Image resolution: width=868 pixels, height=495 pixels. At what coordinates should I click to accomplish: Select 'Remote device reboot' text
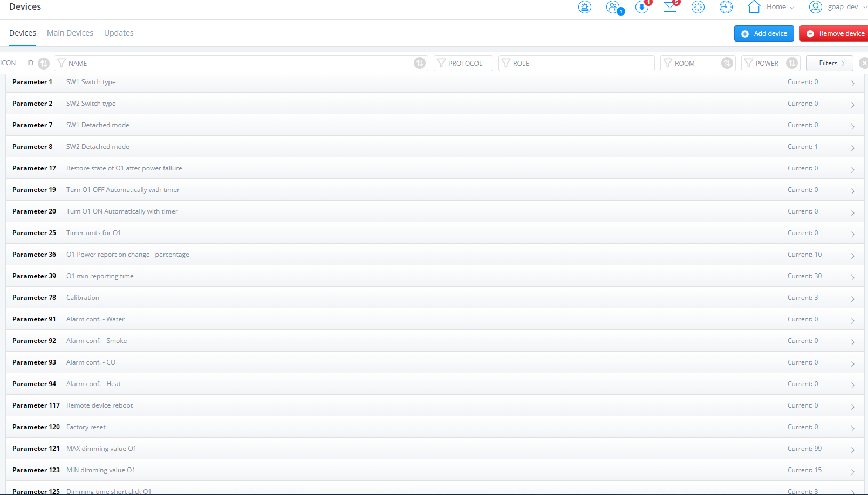tap(99, 405)
